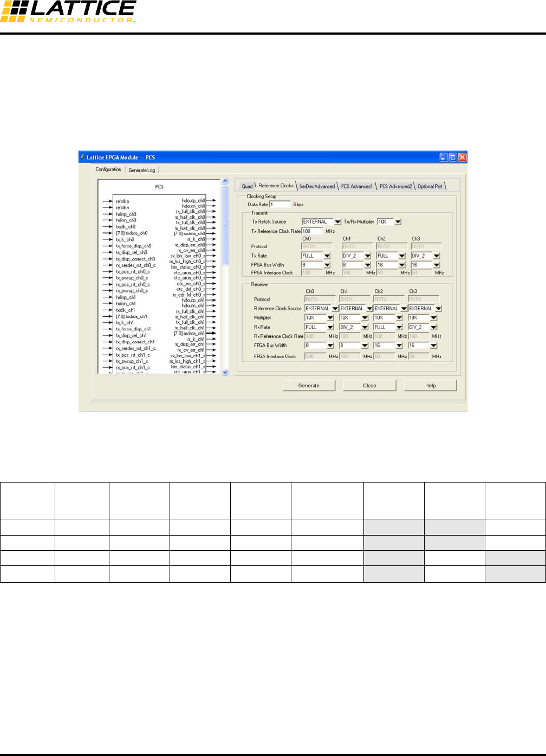The image size is (546, 756).
Task: Click the Lattice Semiconductor logo
Action: coord(68,11)
